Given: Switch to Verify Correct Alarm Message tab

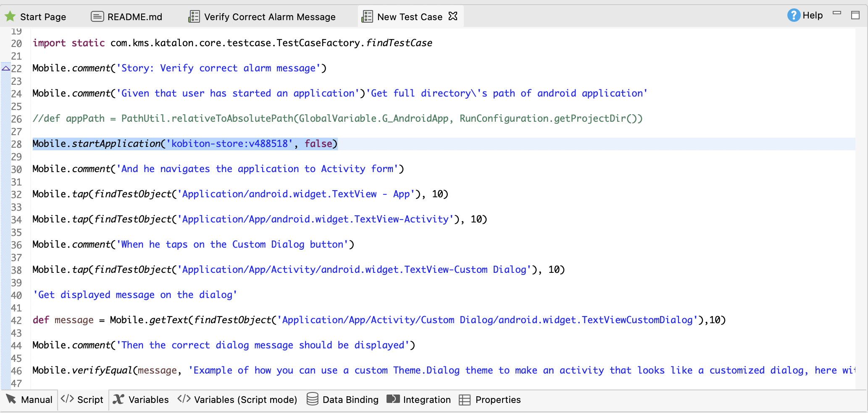Looking at the screenshot, I should [x=269, y=17].
